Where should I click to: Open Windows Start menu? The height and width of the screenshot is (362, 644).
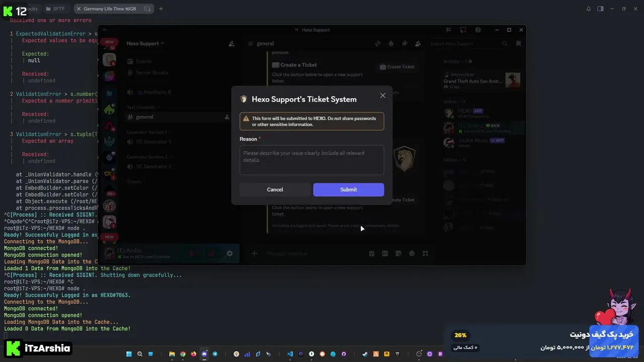tap(129, 354)
